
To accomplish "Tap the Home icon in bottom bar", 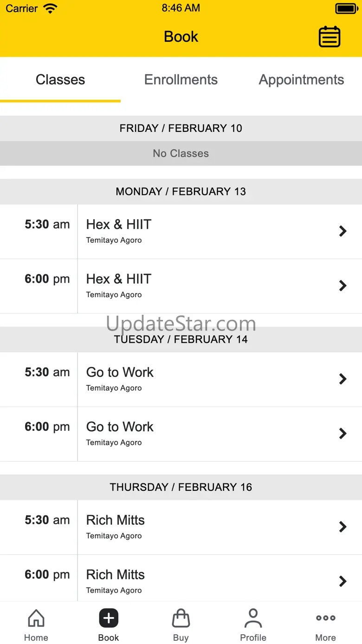I will coord(36,618).
